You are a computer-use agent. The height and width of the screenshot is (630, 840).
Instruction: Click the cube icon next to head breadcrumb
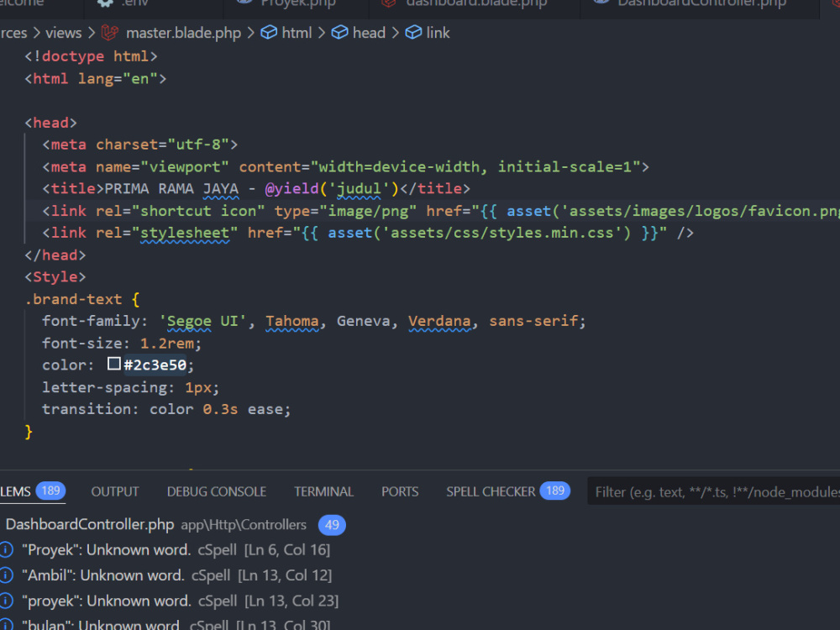coord(339,33)
